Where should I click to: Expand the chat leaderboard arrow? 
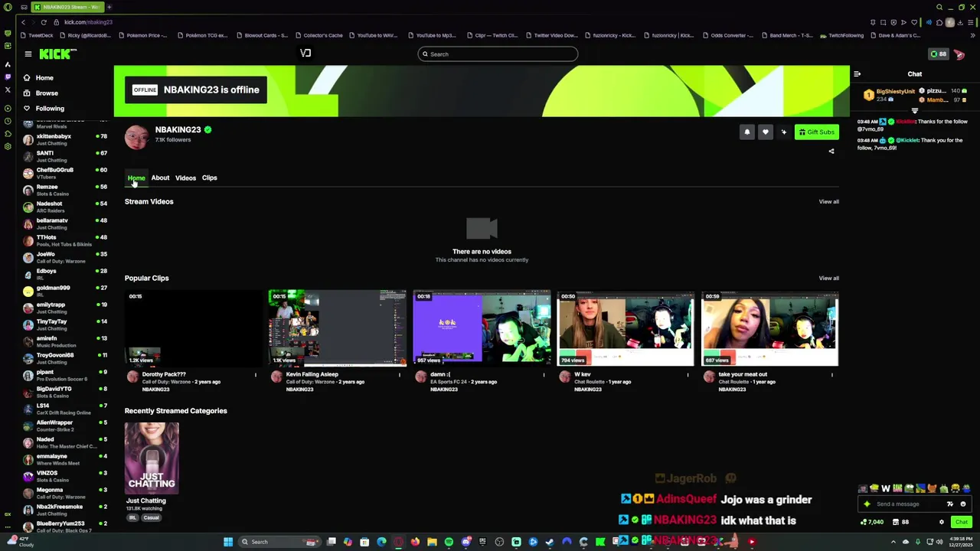[x=914, y=111]
